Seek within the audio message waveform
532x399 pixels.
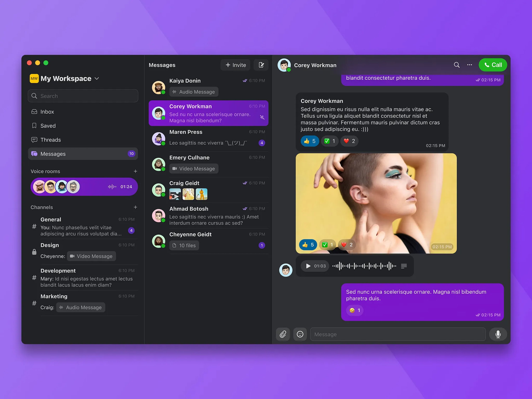click(x=364, y=266)
